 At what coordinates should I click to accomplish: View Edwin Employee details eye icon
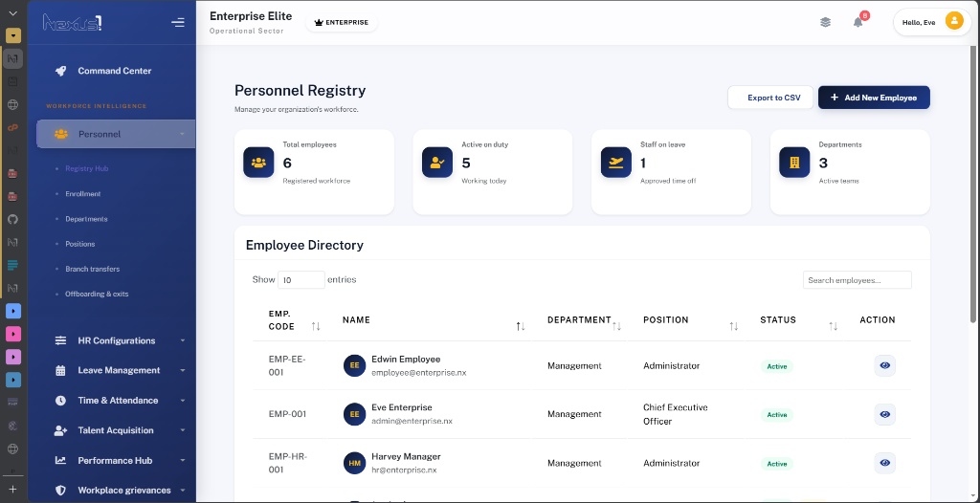(x=885, y=365)
